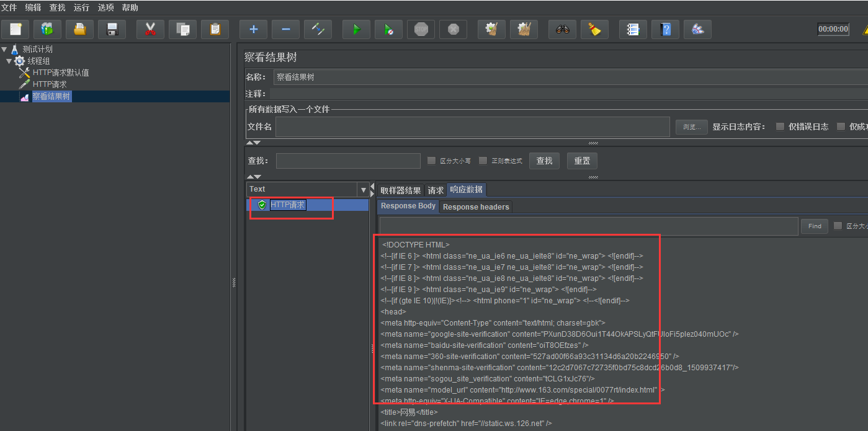
Task: Switch to 取样器结果 tab
Action: coord(401,190)
